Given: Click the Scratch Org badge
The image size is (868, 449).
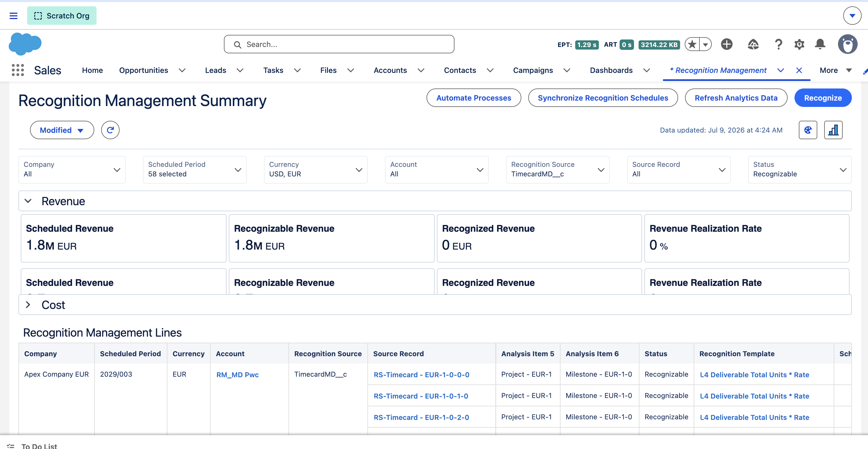Looking at the screenshot, I should (x=62, y=16).
